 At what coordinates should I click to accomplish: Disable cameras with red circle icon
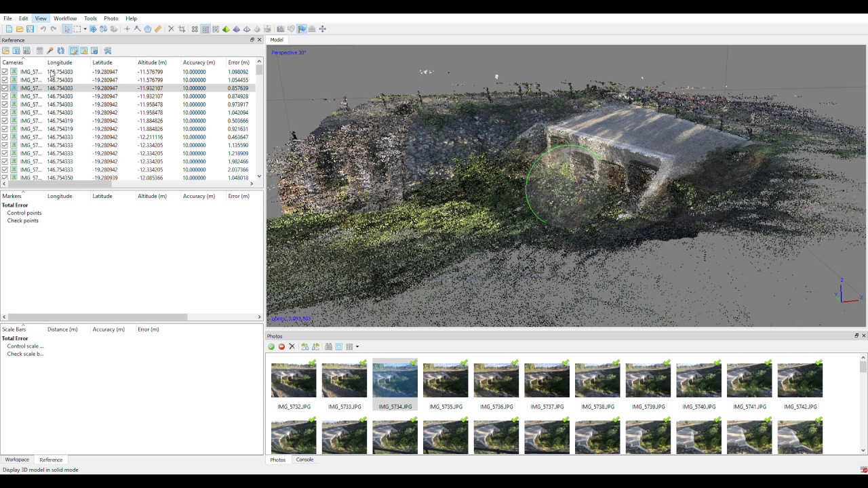pyautogui.click(x=281, y=346)
